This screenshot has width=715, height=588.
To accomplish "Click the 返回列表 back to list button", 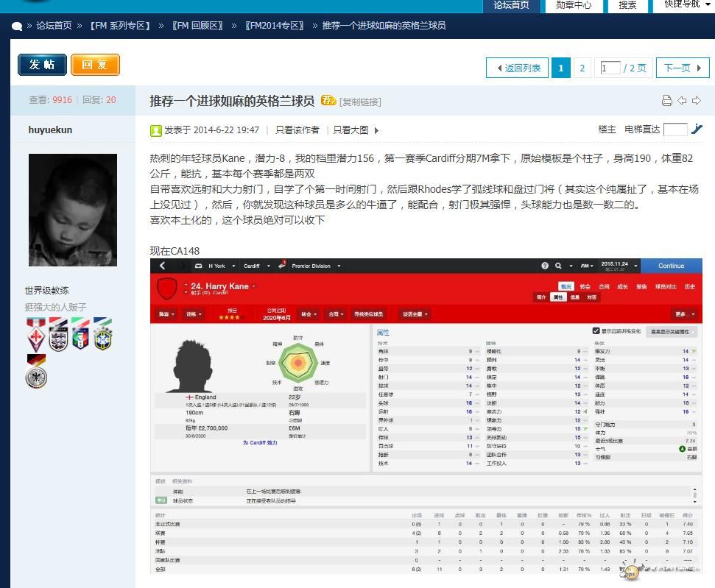I will (x=517, y=68).
